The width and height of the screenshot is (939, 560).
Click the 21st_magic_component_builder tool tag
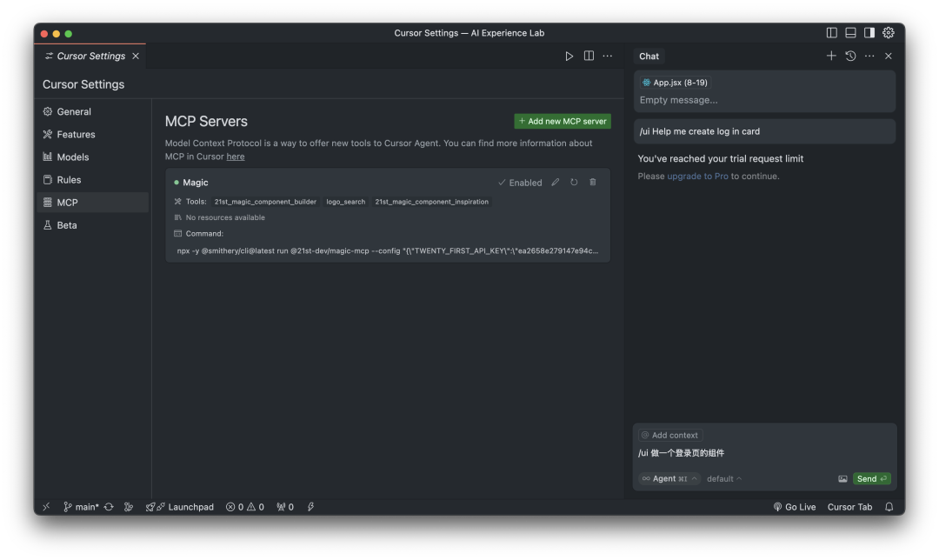265,202
